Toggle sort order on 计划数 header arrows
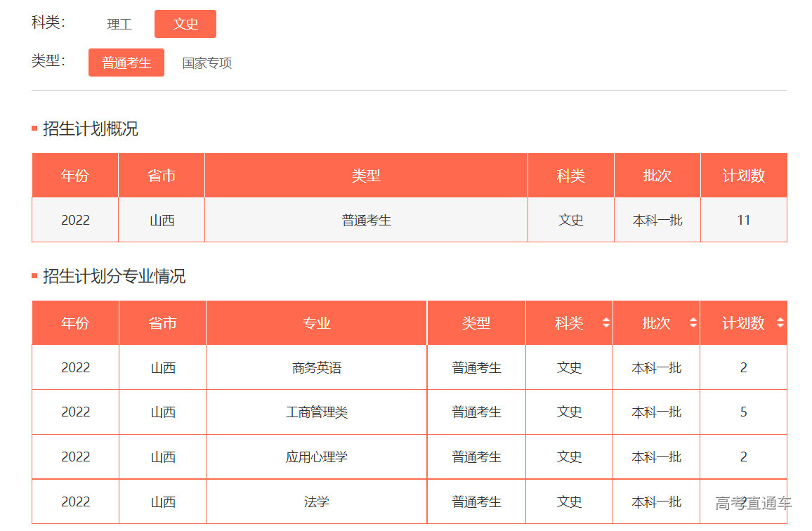 (x=779, y=322)
